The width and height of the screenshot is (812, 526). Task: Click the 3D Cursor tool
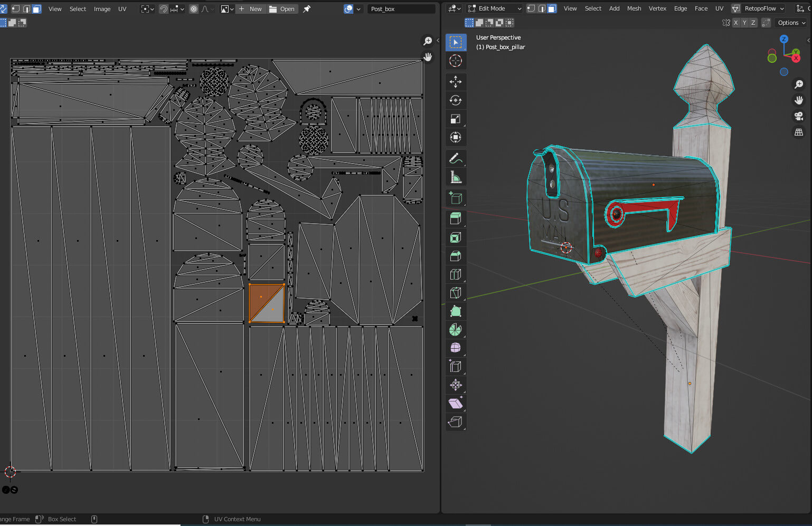pyautogui.click(x=456, y=61)
